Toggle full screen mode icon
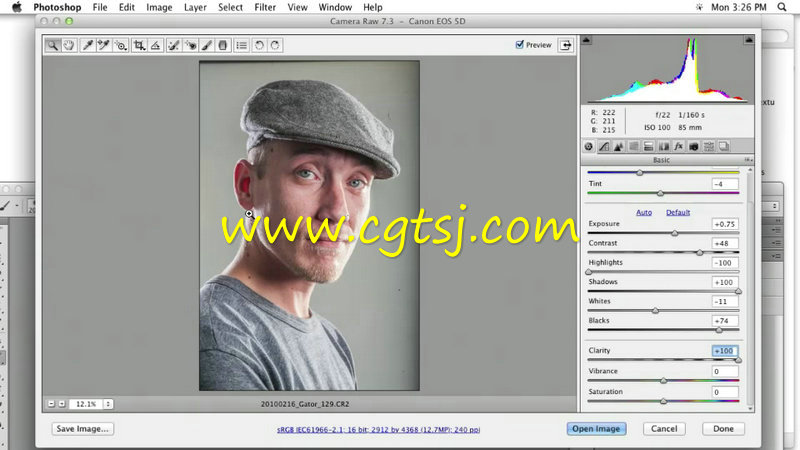The image size is (800, 450). pos(566,45)
